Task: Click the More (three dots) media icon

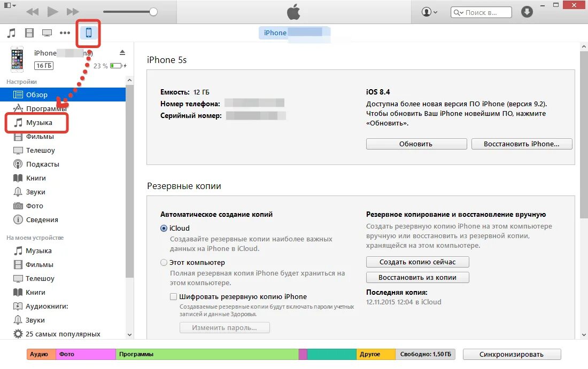Action: tap(65, 33)
